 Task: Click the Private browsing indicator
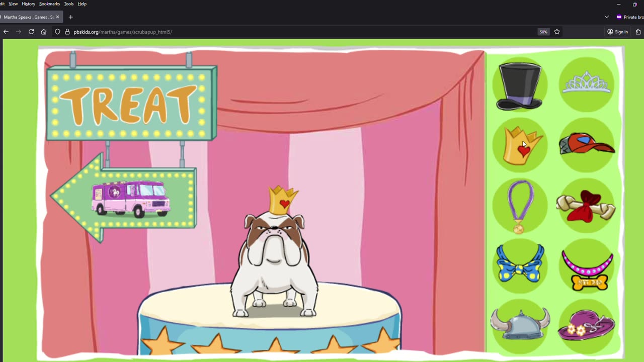630,17
